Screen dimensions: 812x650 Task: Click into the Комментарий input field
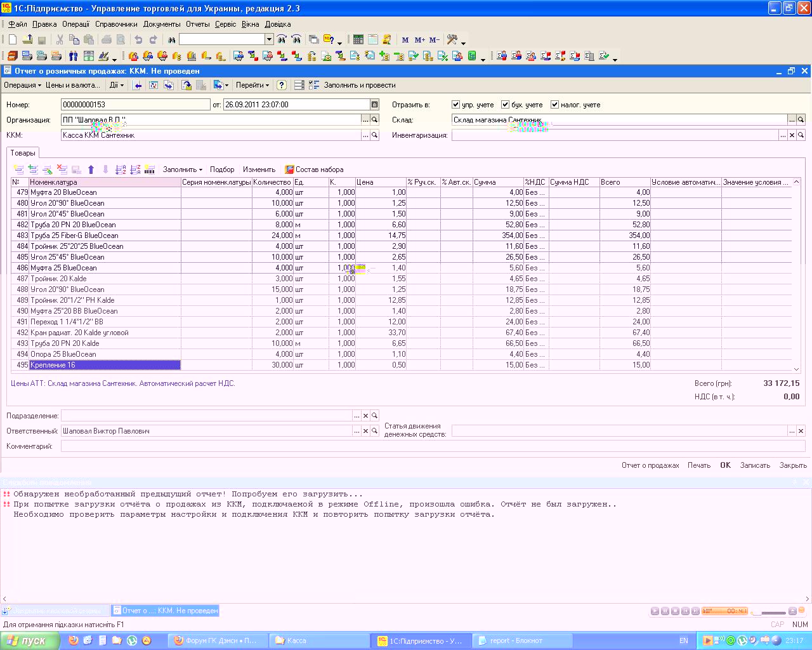point(433,446)
